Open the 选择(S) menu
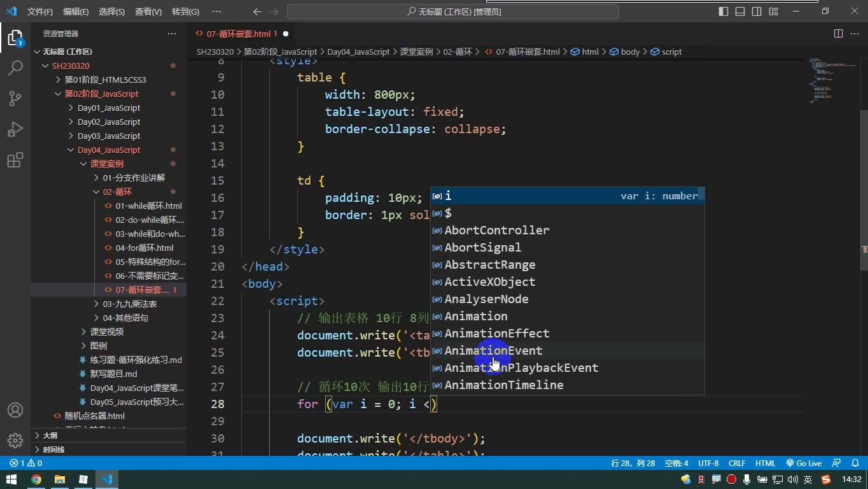868x489 pixels. [x=112, y=11]
